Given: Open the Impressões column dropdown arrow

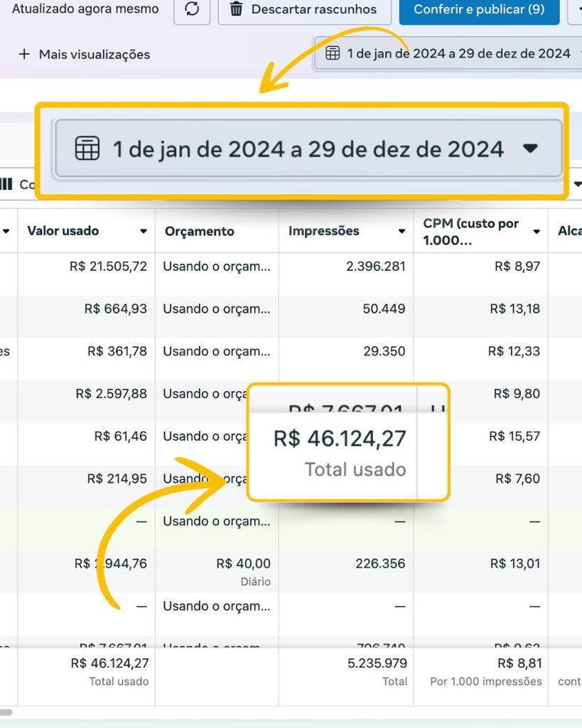Looking at the screenshot, I should point(402,232).
